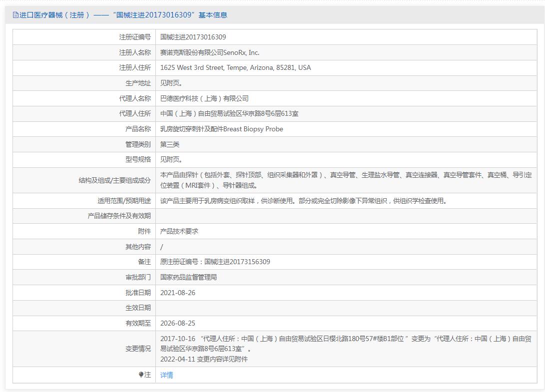The image size is (545, 392).
Task: Click the bulb icon next to 注
Action: [141, 375]
